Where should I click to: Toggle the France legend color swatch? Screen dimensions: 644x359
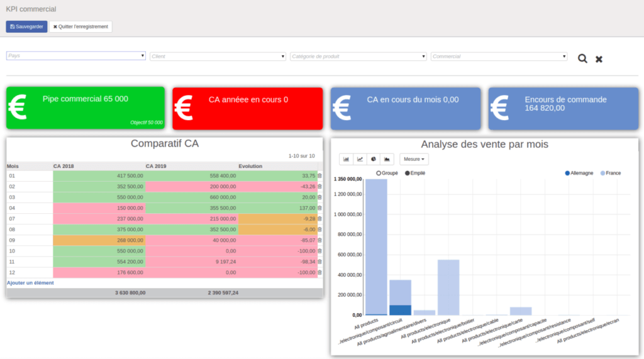coord(602,173)
